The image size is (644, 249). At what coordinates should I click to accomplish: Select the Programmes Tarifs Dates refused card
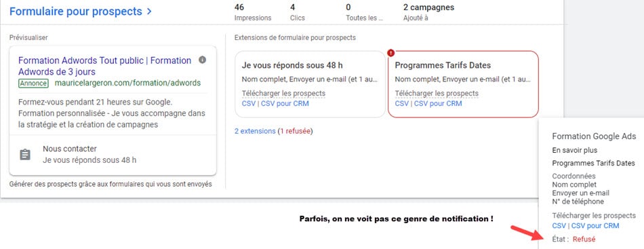coord(463,84)
